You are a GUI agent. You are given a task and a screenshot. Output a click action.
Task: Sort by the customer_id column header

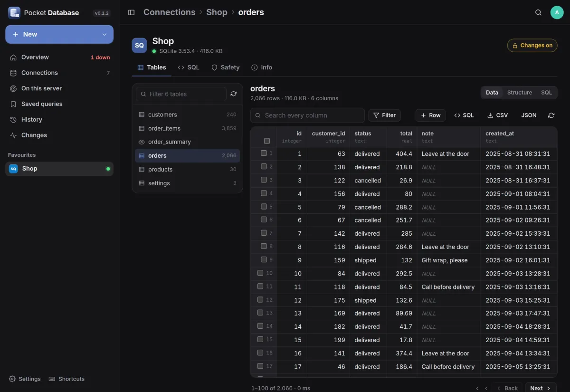[x=328, y=137]
